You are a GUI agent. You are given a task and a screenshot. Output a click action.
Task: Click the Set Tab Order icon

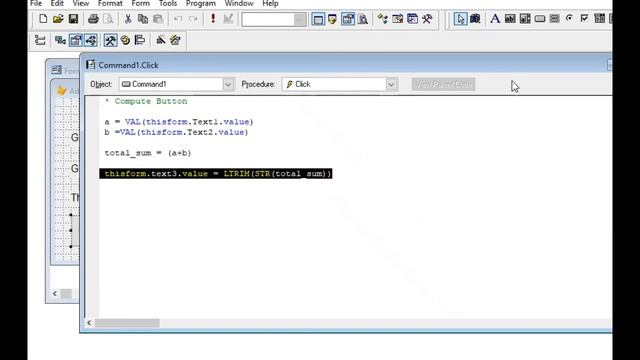pyautogui.click(x=40, y=40)
